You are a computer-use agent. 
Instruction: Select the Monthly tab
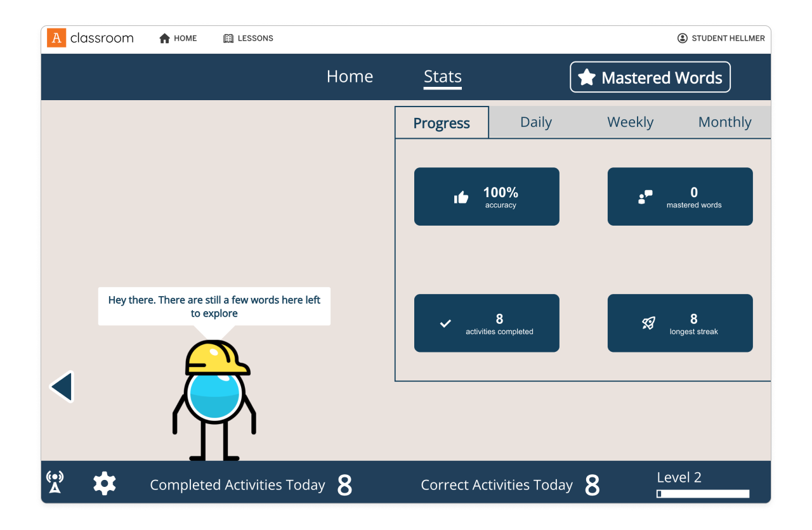pos(724,122)
